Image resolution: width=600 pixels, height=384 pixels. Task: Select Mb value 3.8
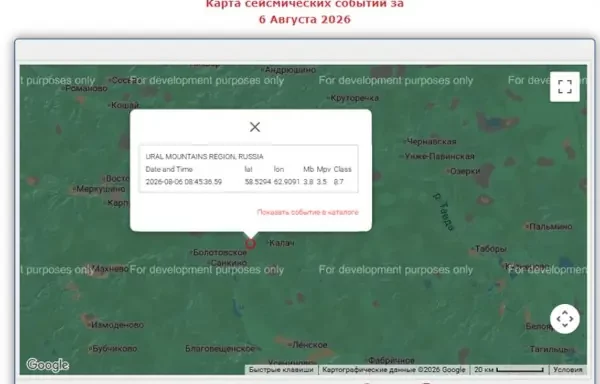click(x=308, y=182)
